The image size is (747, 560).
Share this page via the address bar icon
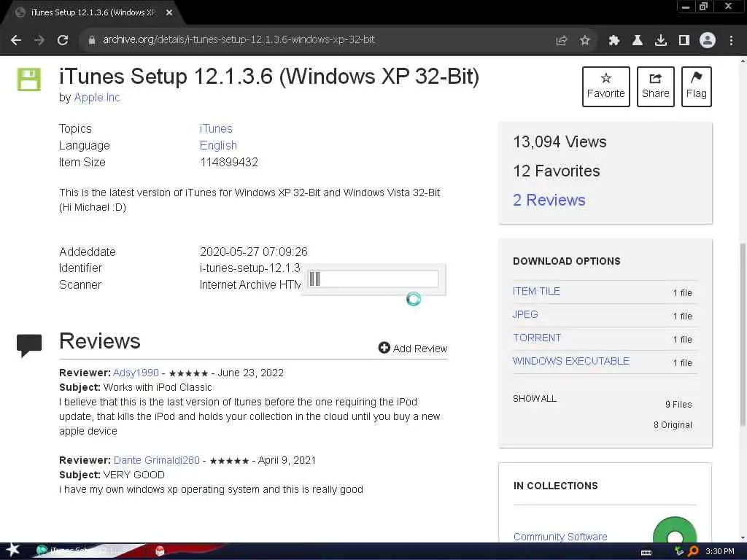tap(562, 41)
